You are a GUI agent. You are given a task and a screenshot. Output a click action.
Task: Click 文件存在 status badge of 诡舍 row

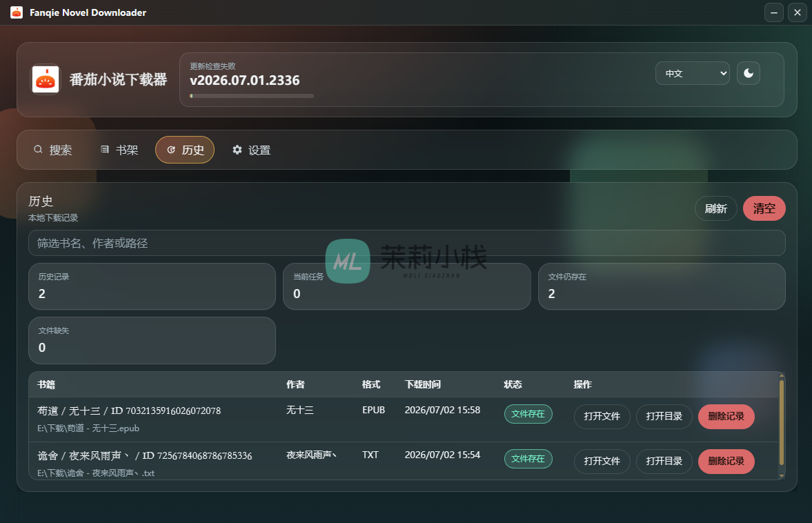[528, 458]
